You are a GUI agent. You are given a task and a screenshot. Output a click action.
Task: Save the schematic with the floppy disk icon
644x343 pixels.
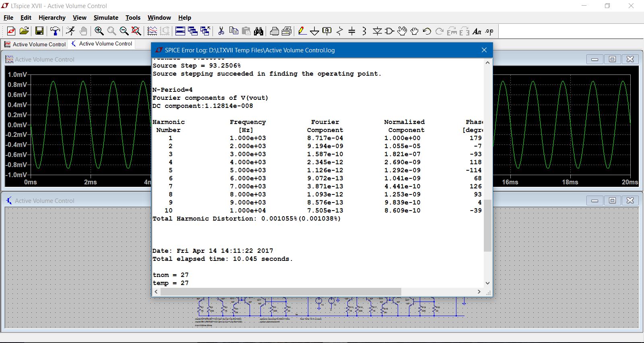(39, 31)
